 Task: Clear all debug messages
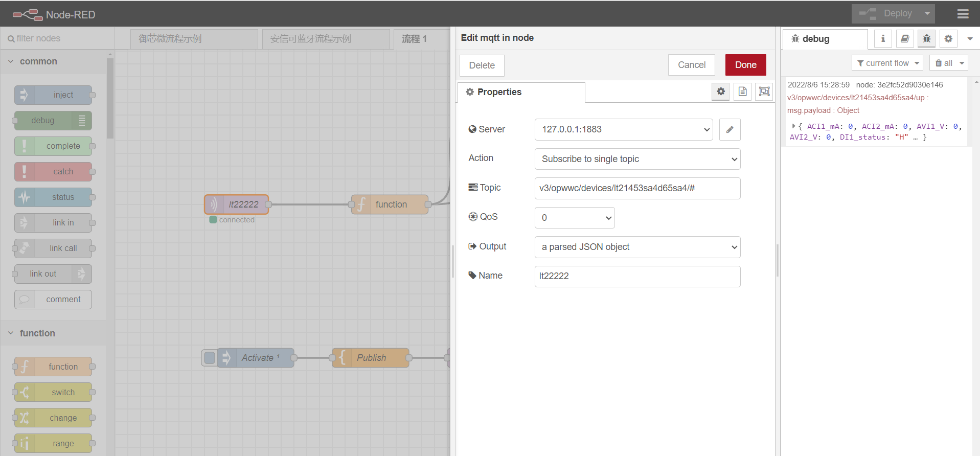tap(943, 63)
